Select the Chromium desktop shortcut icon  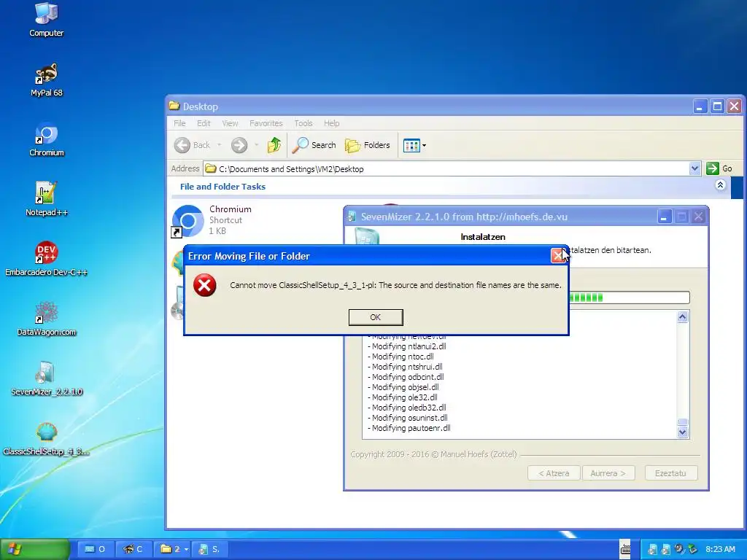(x=46, y=139)
